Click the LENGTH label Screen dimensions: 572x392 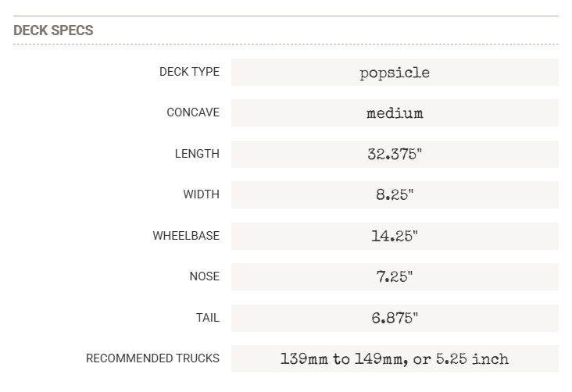(197, 154)
